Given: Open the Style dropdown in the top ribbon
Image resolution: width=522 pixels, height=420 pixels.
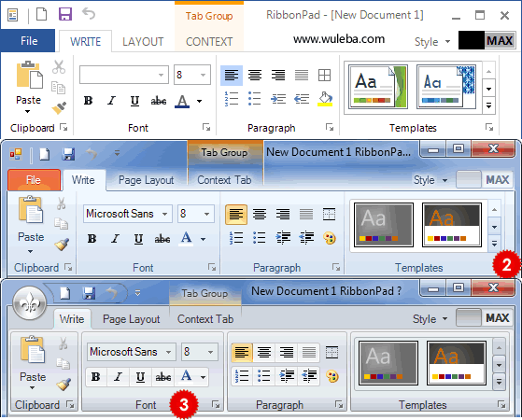Looking at the screenshot, I should [432, 42].
